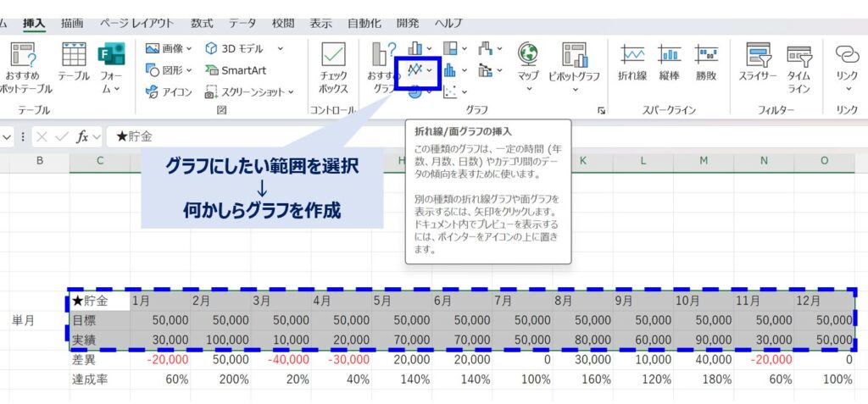Select the ★貯金 cell

[x=100, y=301]
